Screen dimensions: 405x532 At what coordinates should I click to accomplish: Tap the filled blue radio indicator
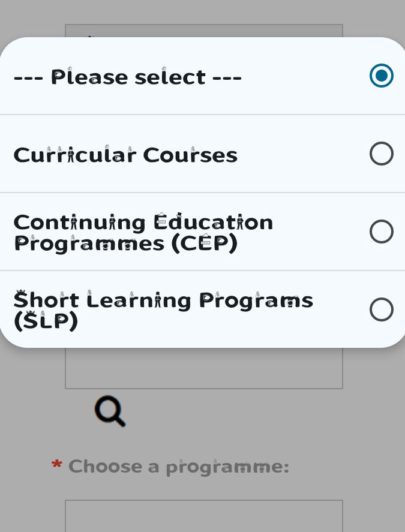point(382,76)
